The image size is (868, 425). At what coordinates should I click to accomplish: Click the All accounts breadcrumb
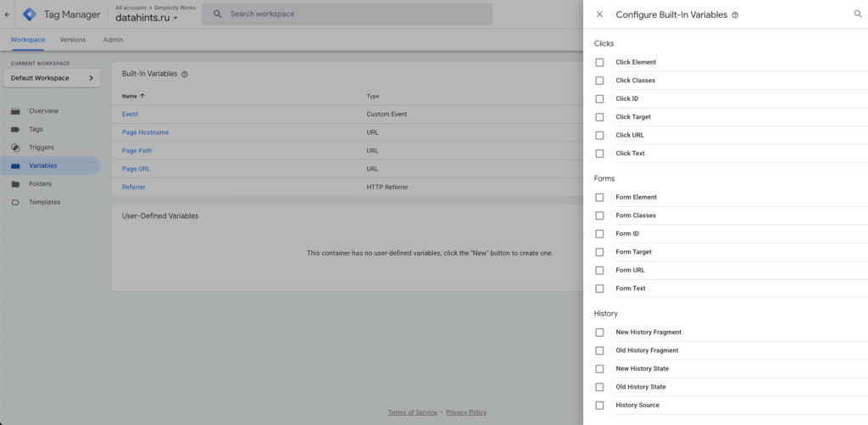click(x=131, y=8)
